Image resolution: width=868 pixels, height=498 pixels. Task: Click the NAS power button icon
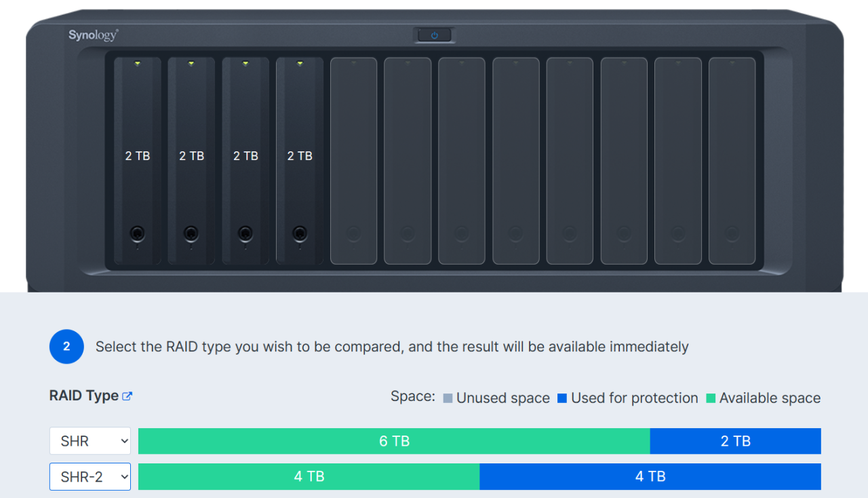tap(434, 35)
